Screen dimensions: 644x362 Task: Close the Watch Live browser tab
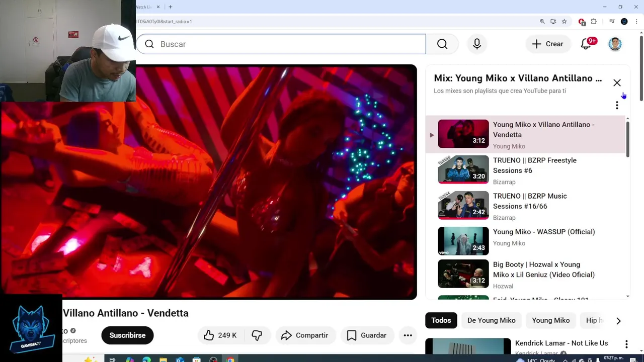[x=158, y=7]
